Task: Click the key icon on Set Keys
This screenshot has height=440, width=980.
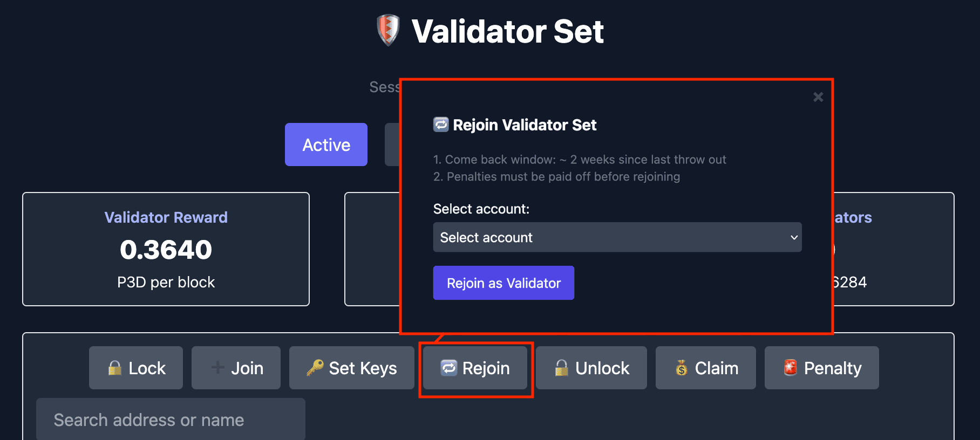Action: point(315,368)
